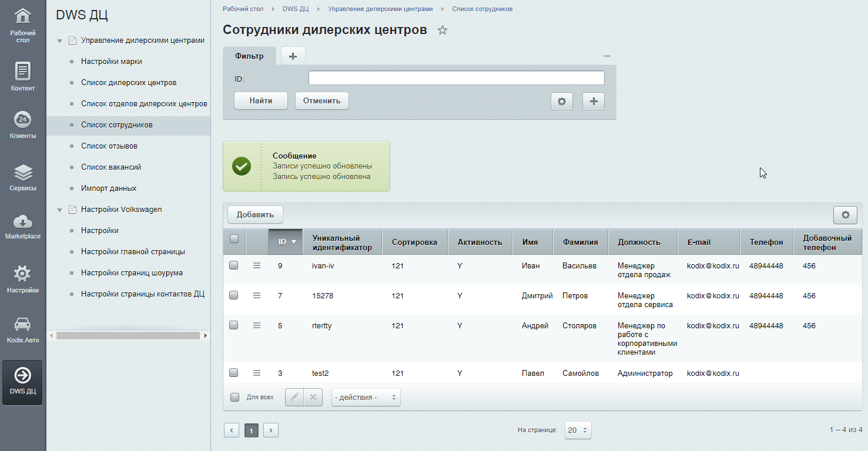
Task: Click the delete X icon below table
Action: pos(313,398)
